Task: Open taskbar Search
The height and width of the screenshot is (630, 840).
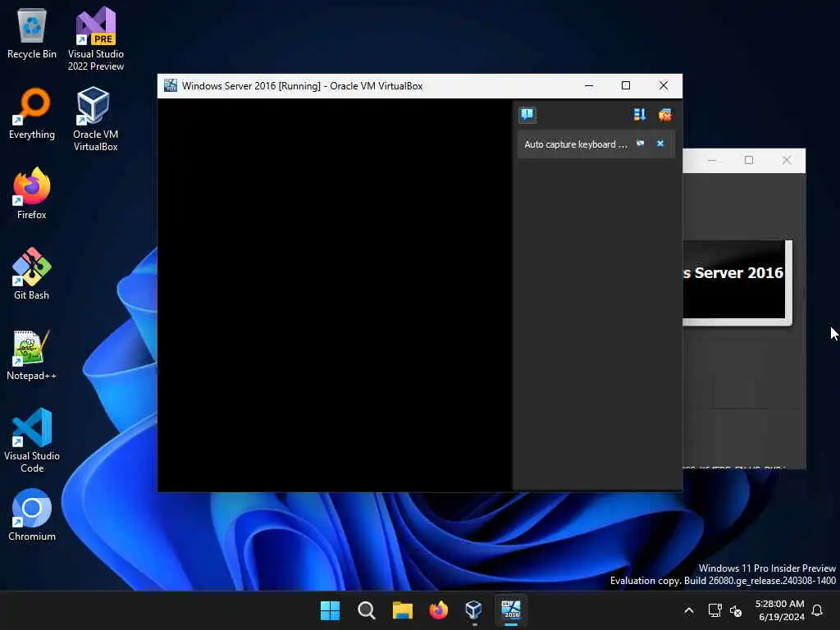Action: pos(367,610)
